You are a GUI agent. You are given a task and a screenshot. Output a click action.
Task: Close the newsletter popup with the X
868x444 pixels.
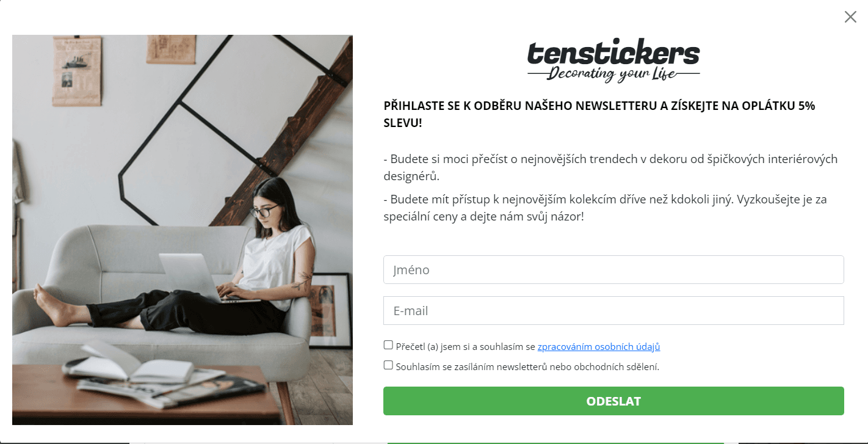point(850,17)
